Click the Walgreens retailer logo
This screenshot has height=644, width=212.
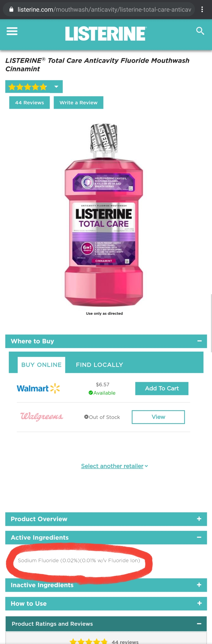(42, 417)
